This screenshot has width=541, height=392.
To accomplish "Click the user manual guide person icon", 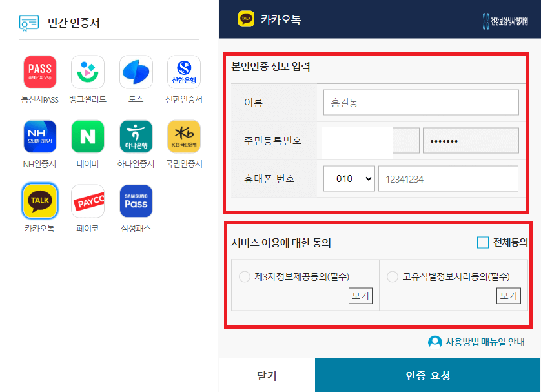I will point(434,342).
